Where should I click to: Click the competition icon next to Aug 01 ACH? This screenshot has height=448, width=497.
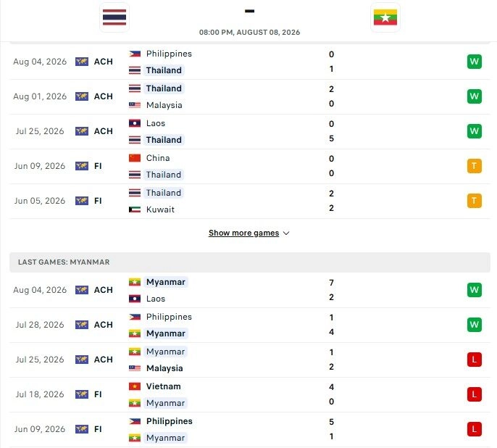click(x=82, y=96)
